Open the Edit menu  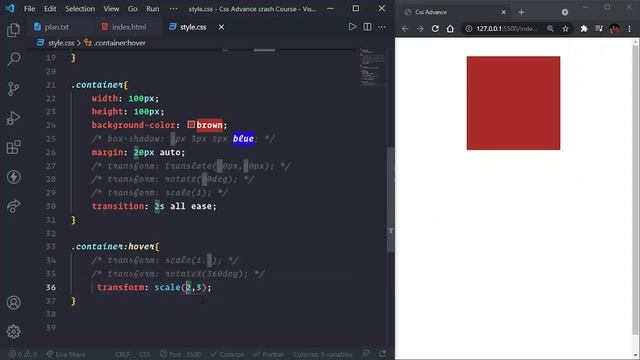tap(50, 9)
